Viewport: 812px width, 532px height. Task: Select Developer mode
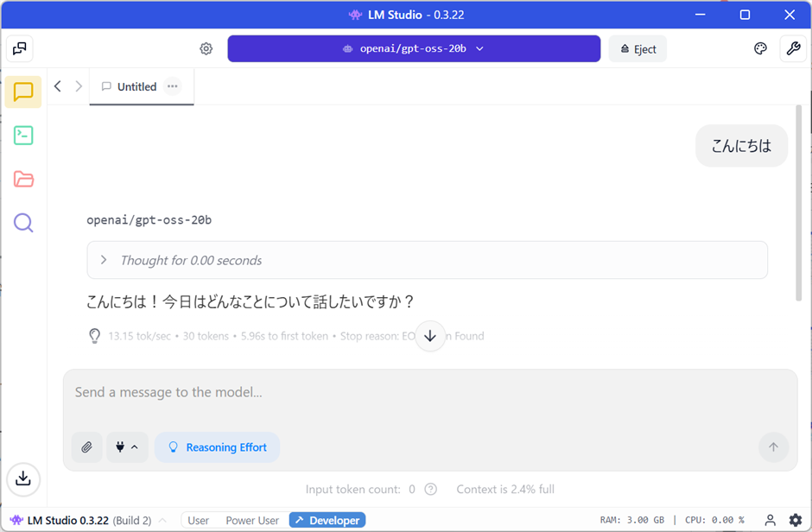pos(327,520)
